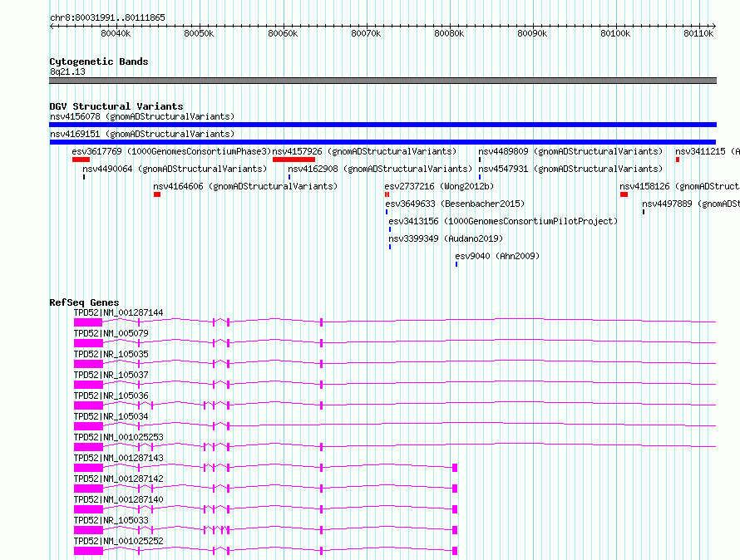This screenshot has width=740, height=560.
Task: Open transcript TPD52|NR_105034
Action: click(x=111, y=416)
